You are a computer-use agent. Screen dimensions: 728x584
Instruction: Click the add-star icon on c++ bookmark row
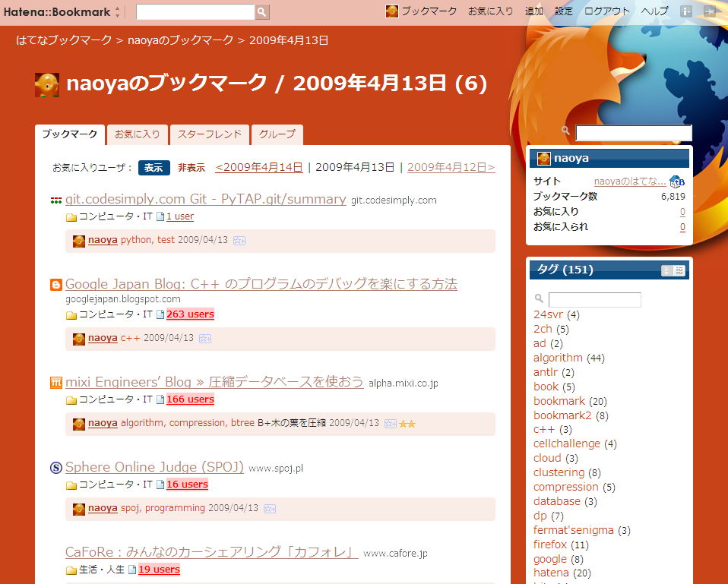(205, 339)
